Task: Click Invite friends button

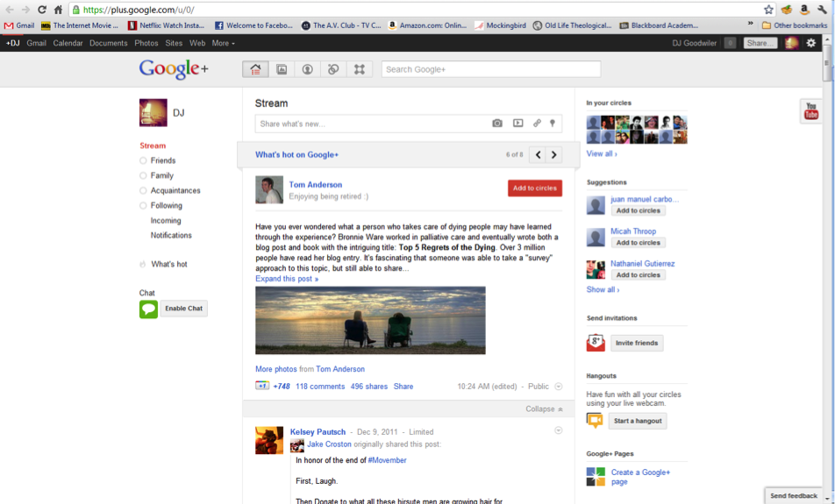Action: click(637, 343)
